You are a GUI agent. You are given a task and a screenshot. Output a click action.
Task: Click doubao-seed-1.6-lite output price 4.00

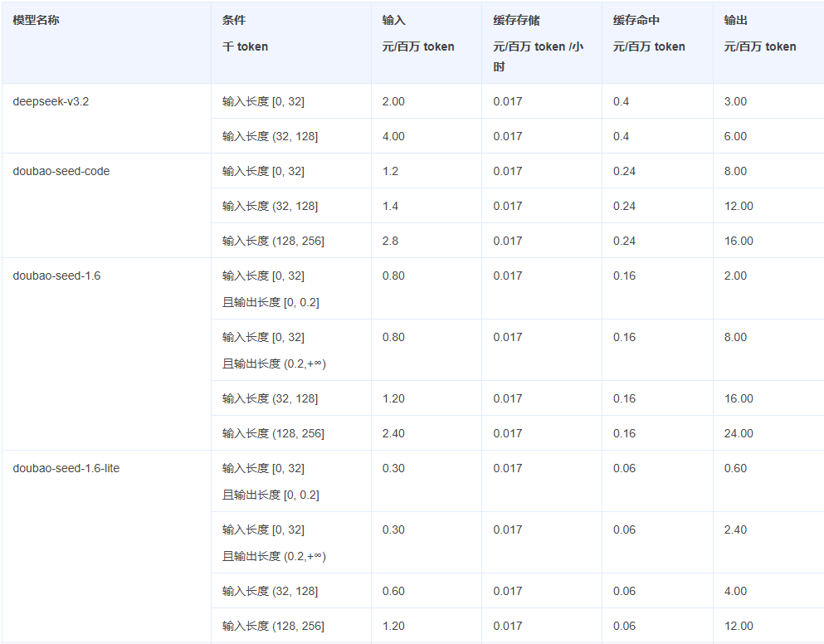click(735, 591)
